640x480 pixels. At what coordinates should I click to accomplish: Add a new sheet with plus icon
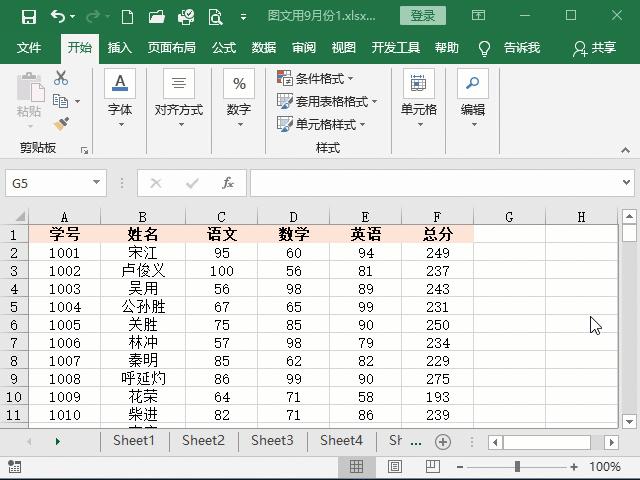pyautogui.click(x=442, y=441)
